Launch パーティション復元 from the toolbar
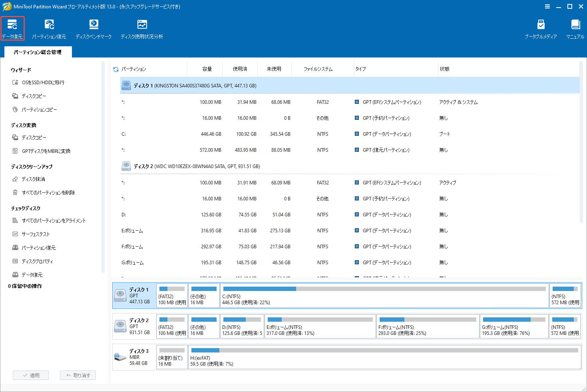 pos(49,28)
